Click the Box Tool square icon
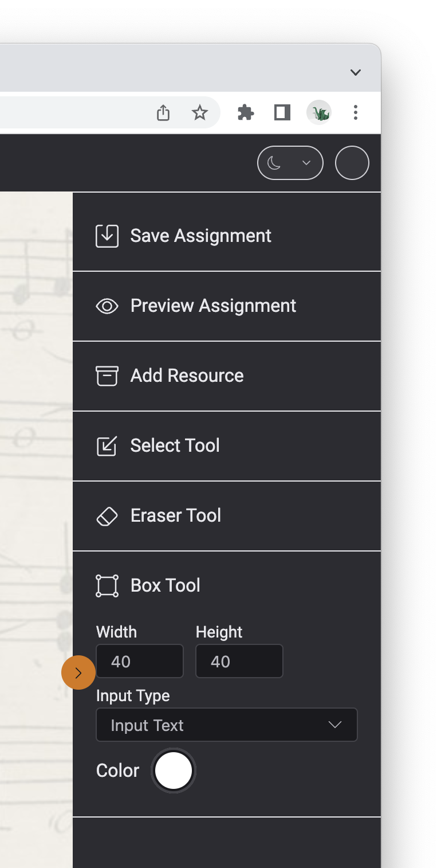445x868 pixels. click(x=107, y=586)
